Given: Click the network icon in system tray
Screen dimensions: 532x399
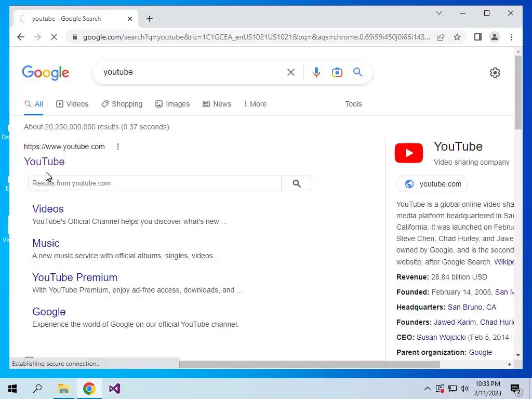Looking at the screenshot, I should [x=453, y=389].
